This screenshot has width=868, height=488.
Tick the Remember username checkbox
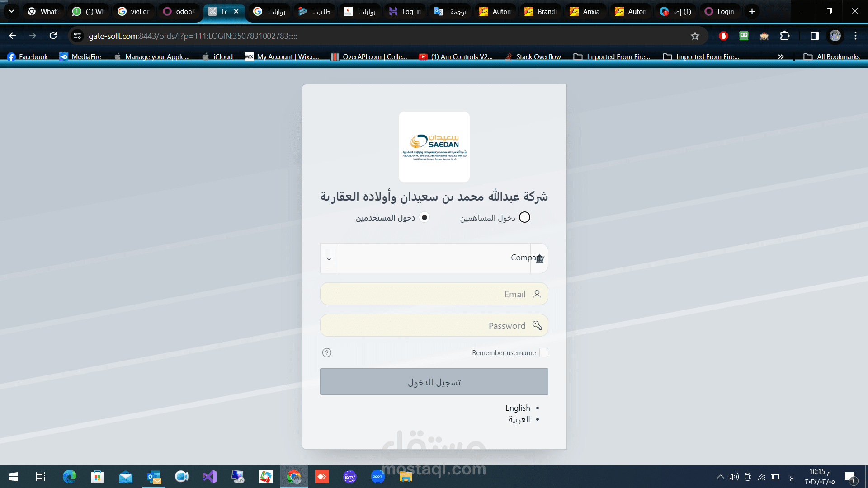pos(544,352)
